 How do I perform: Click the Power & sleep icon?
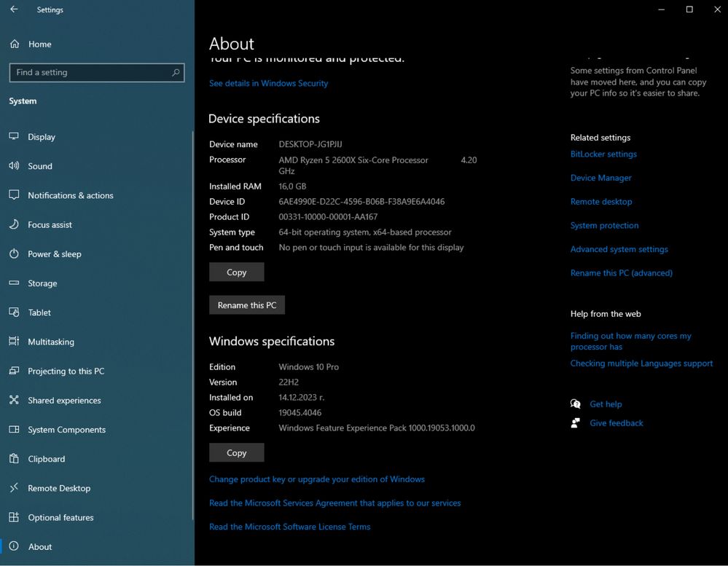[14, 253]
